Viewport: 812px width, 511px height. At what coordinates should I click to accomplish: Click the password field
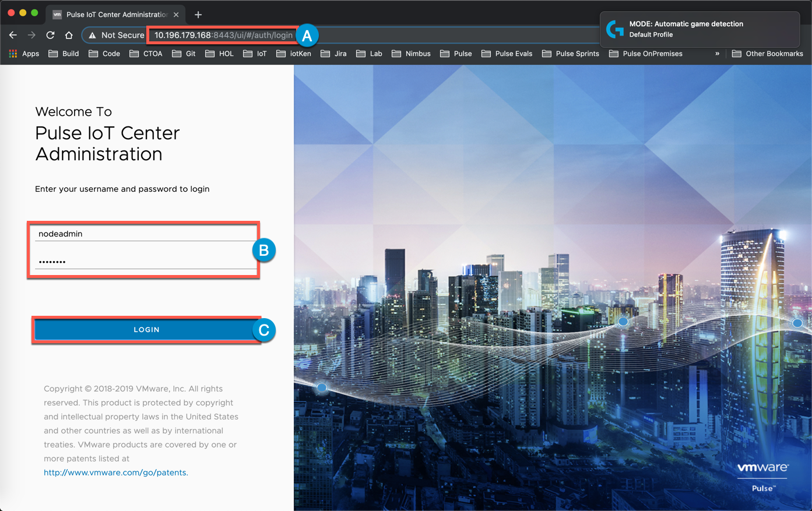[x=145, y=261]
